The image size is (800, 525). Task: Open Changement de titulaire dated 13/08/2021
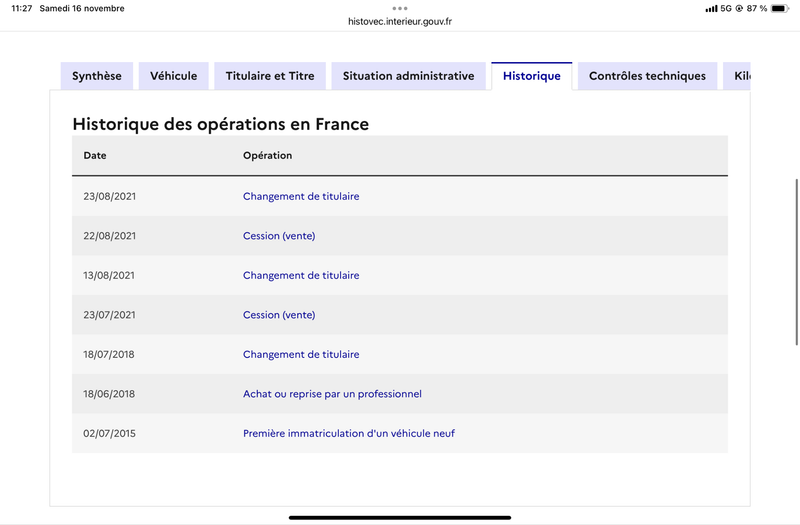[301, 276]
